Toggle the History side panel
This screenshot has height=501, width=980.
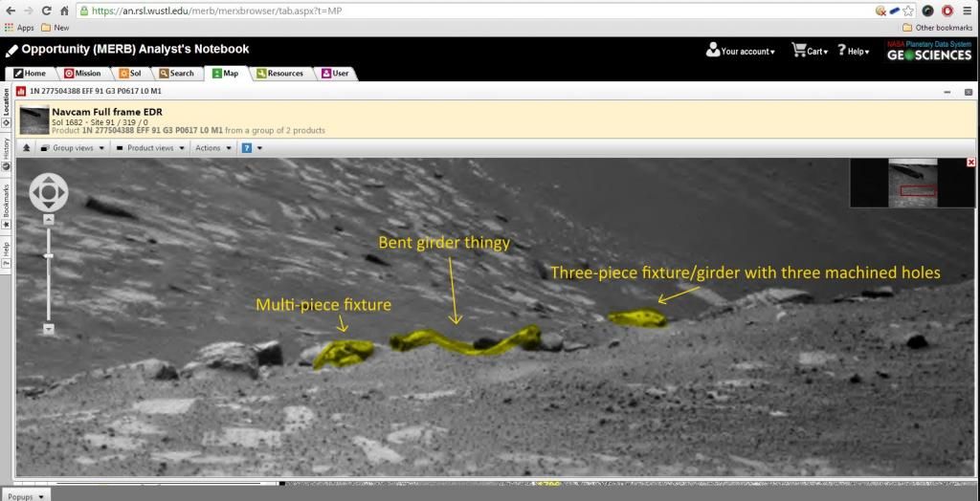pos(6,150)
